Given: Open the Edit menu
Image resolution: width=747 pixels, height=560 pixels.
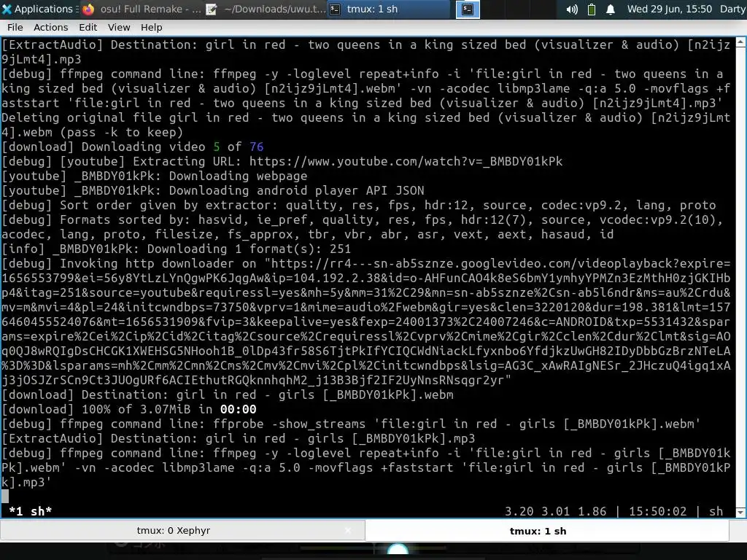Looking at the screenshot, I should click(x=88, y=28).
